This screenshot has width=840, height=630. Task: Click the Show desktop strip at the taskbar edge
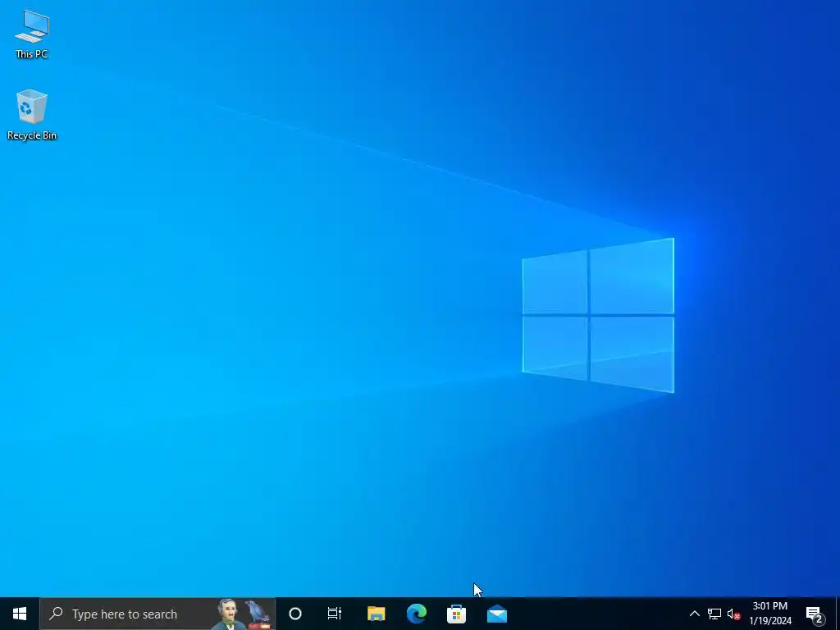click(837, 614)
